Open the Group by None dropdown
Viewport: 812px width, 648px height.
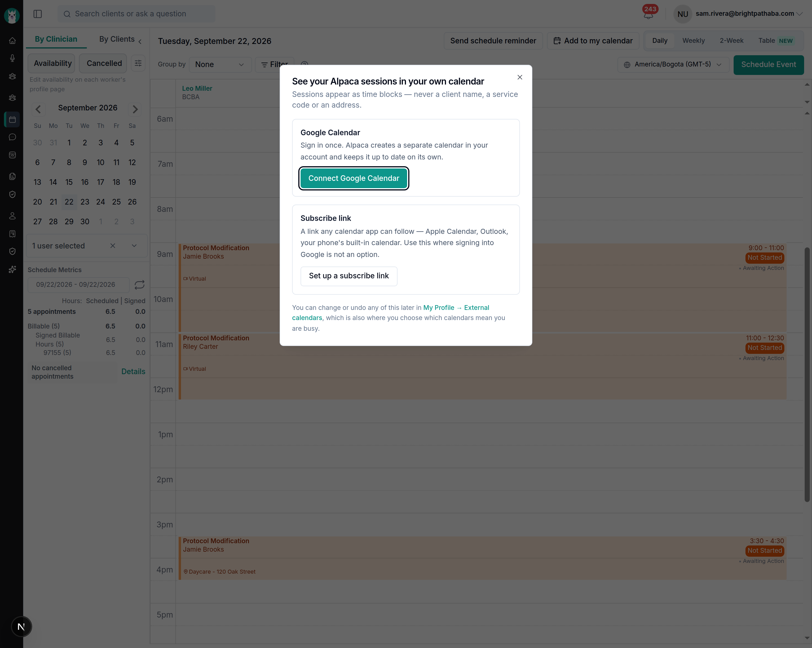[x=220, y=64]
